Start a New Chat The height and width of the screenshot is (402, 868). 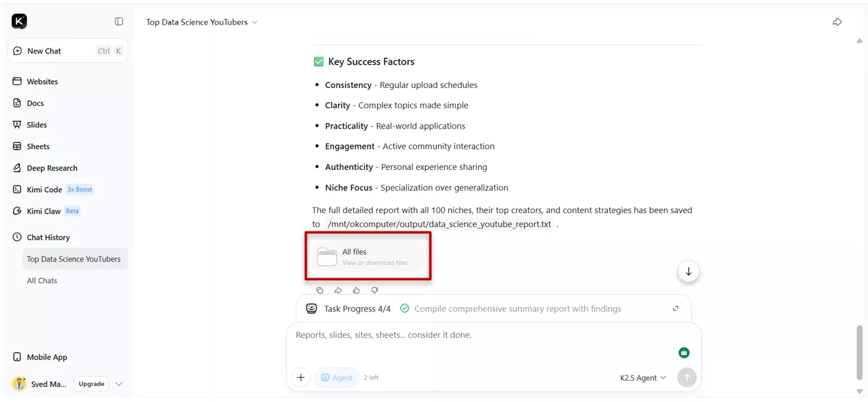[x=44, y=51]
